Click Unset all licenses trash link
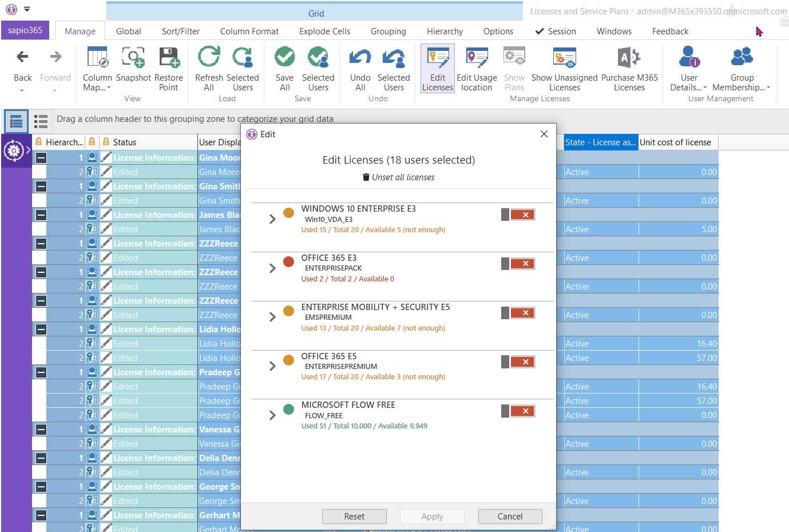 [x=398, y=177]
